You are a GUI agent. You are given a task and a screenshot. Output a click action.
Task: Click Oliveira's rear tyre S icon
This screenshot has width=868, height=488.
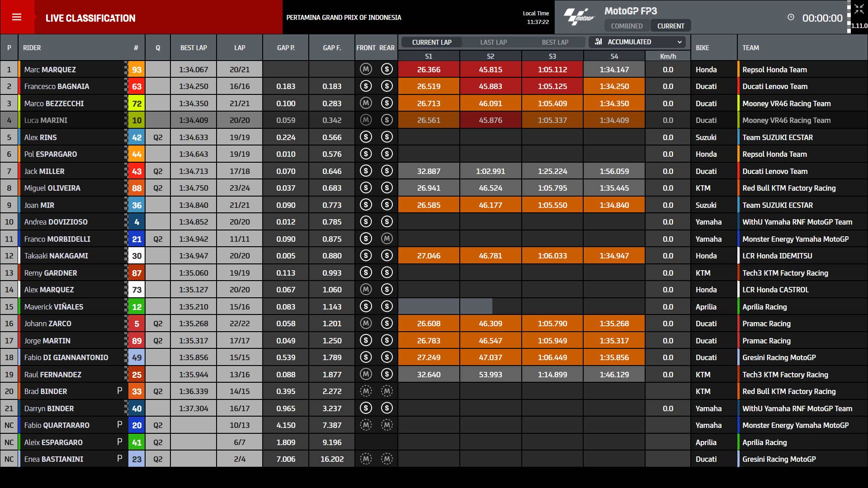point(387,188)
